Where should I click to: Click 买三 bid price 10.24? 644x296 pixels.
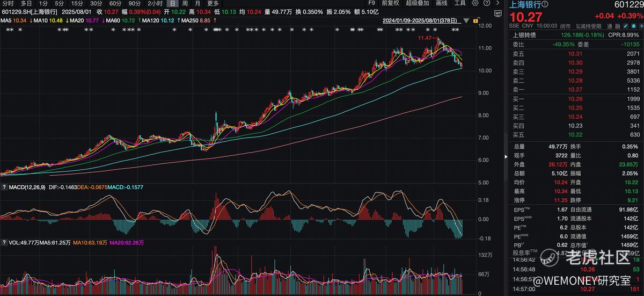(575, 117)
